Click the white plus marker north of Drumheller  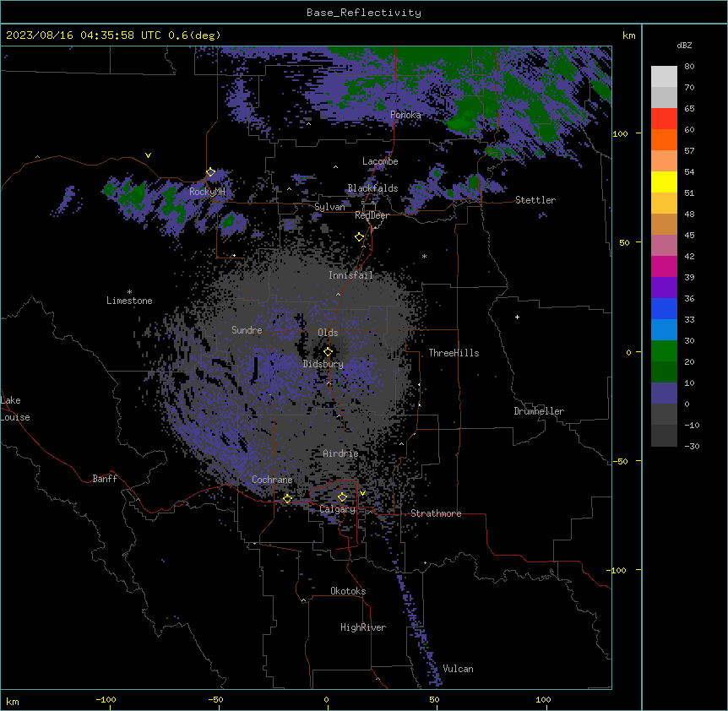517,317
